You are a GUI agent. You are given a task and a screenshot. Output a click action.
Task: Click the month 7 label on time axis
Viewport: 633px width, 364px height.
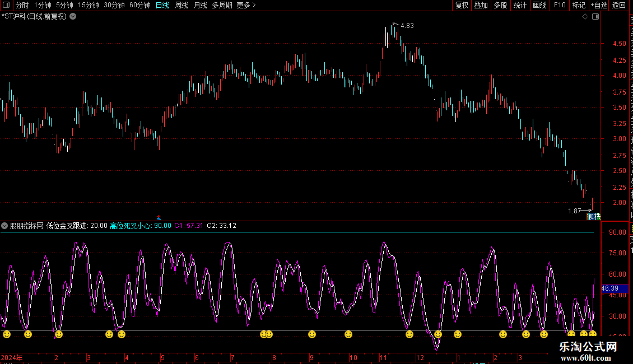pos(232,357)
